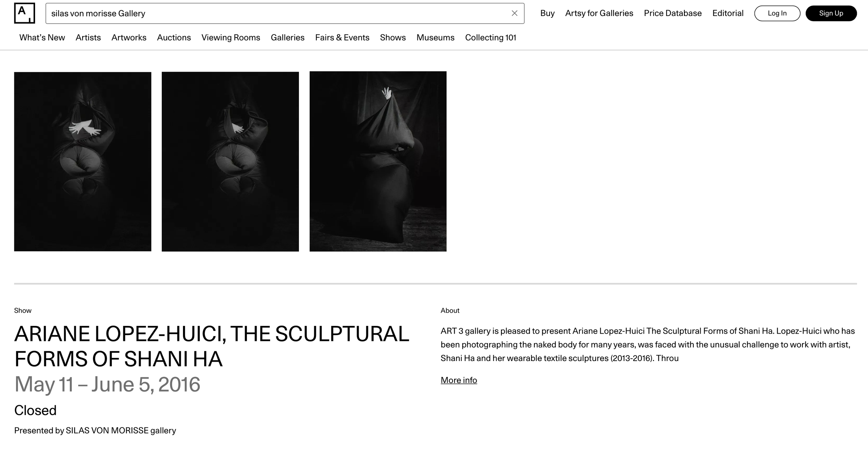
Task: Open the Price Database link
Action: pyautogui.click(x=673, y=13)
